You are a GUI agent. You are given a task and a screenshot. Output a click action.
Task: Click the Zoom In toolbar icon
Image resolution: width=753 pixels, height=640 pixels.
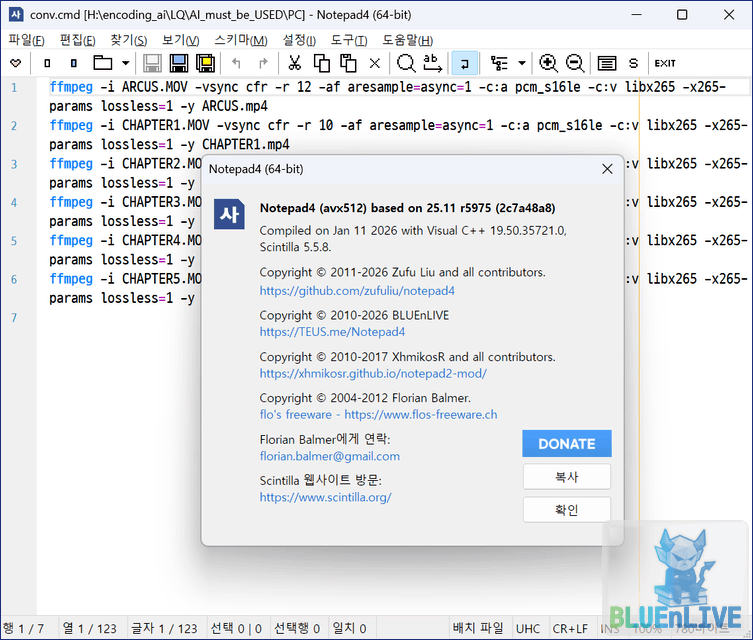click(548, 63)
